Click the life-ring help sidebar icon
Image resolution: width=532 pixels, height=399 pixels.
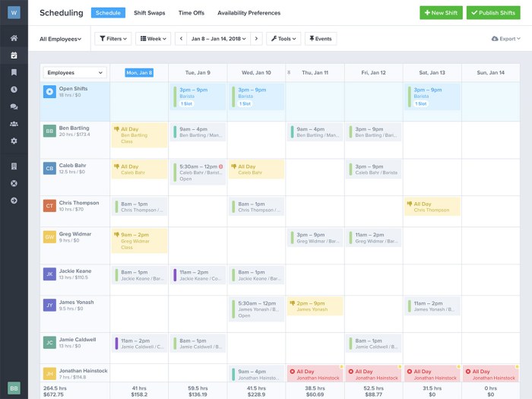click(x=14, y=183)
